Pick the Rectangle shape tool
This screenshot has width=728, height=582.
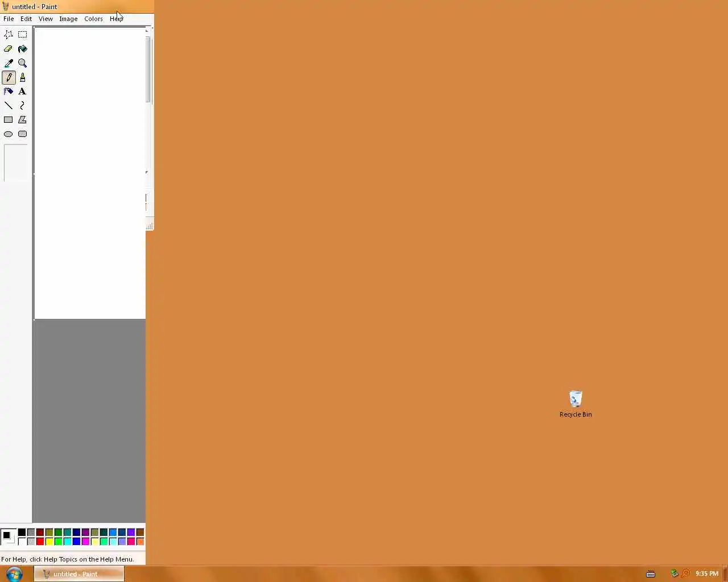tap(9, 120)
